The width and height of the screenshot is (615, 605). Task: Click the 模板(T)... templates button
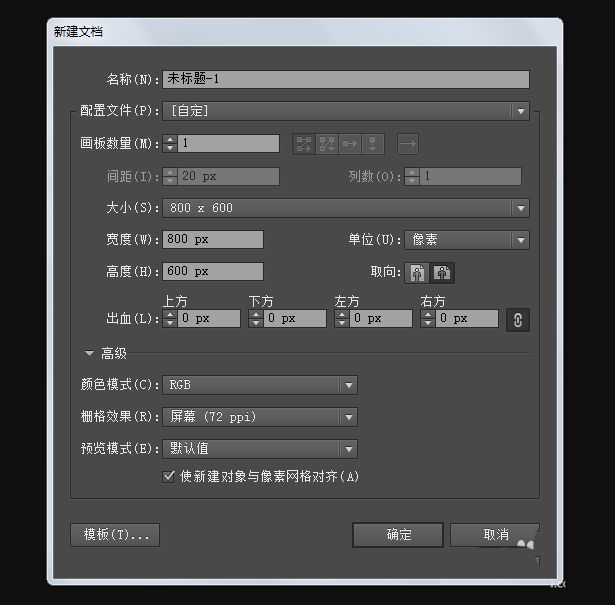pyautogui.click(x=115, y=535)
